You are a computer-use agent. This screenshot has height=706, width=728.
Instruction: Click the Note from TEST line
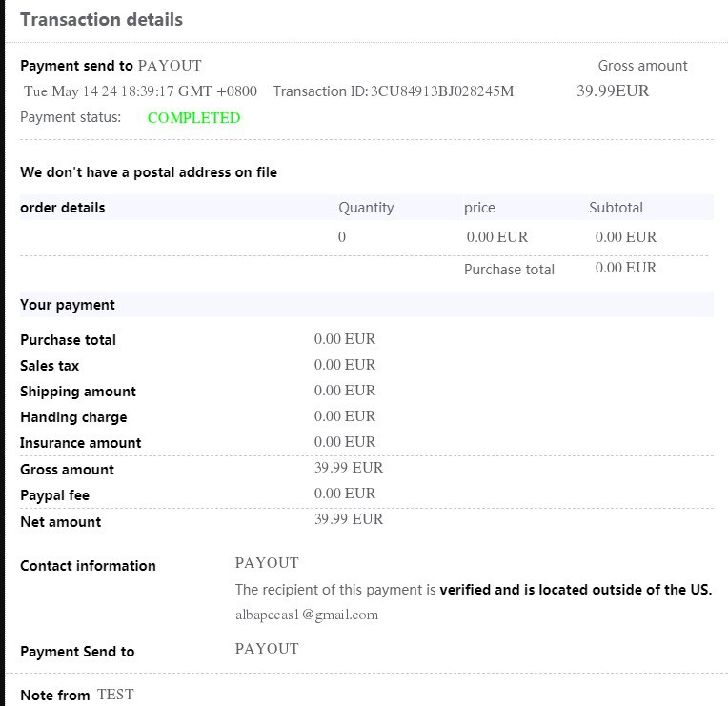coord(77,696)
